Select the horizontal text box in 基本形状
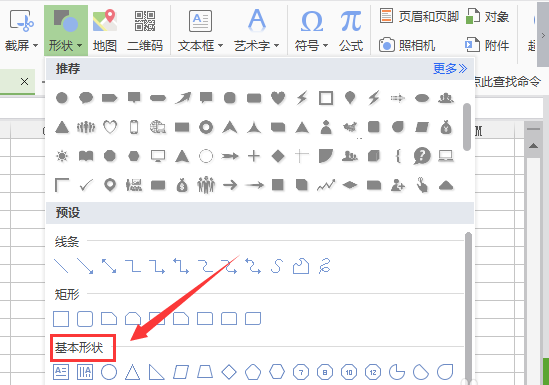 tap(61, 372)
